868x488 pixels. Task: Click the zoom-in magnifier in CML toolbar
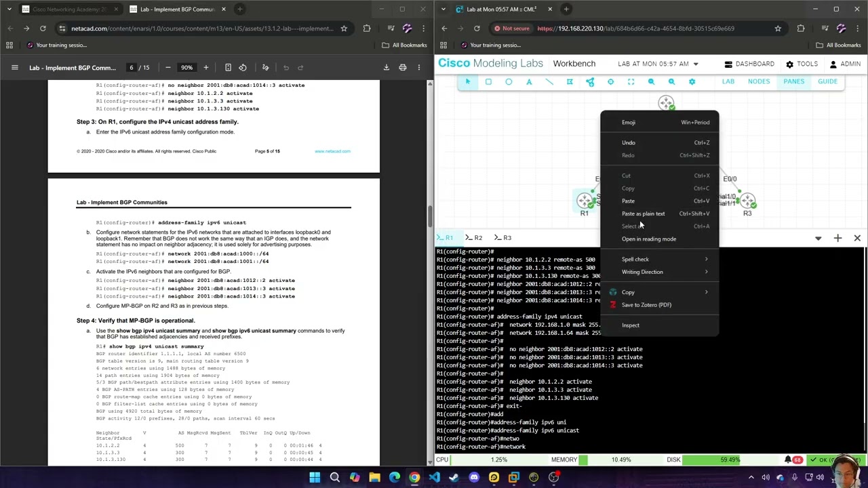(x=671, y=82)
